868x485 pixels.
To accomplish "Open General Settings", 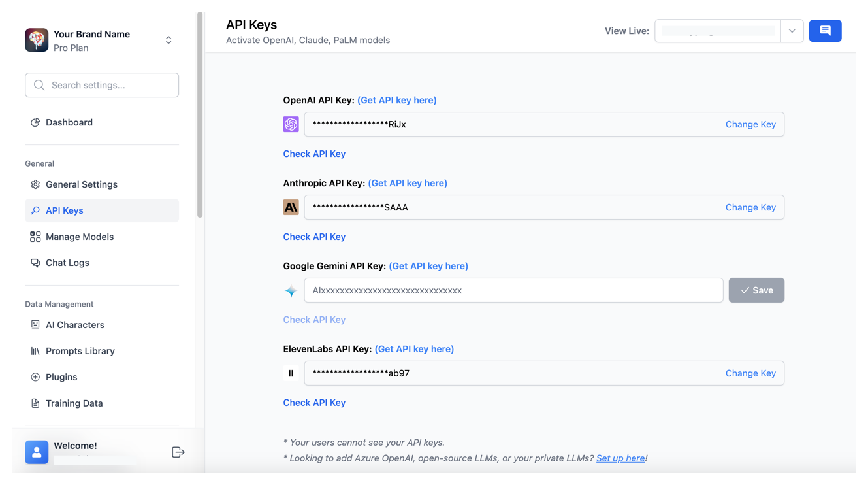I will coord(102,184).
